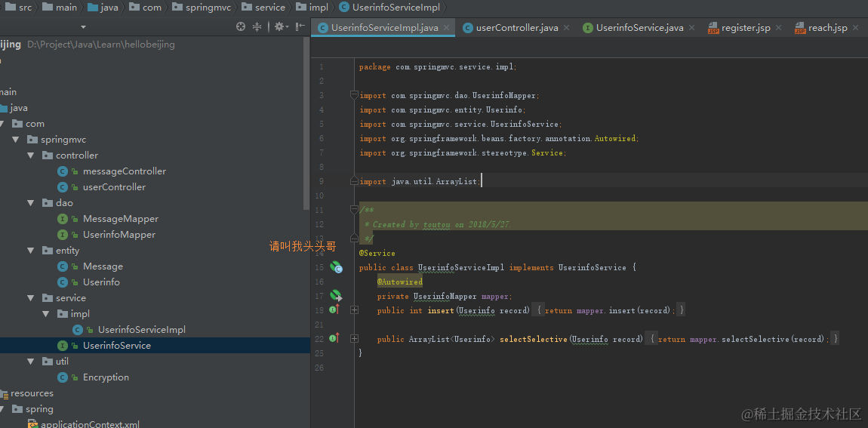The height and width of the screenshot is (428, 868).
Task: Expand folded selectSelective method at line 22
Action: click(x=354, y=338)
